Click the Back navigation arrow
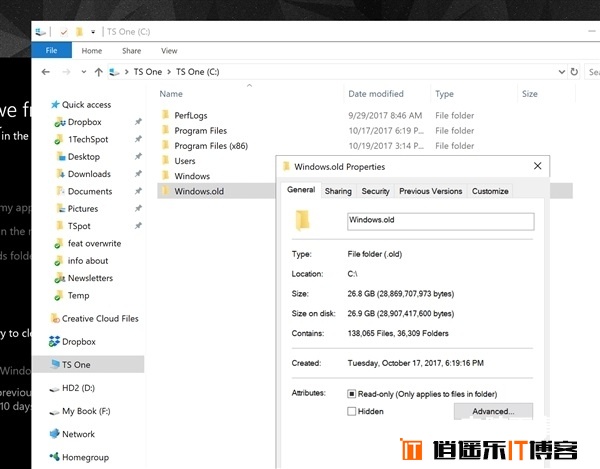This screenshot has width=600, height=469. (46, 72)
